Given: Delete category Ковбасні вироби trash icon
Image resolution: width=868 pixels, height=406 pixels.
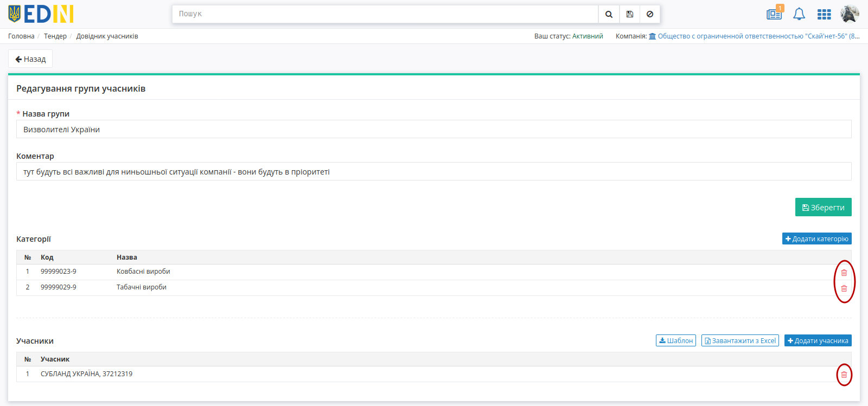Looking at the screenshot, I should pos(844,273).
